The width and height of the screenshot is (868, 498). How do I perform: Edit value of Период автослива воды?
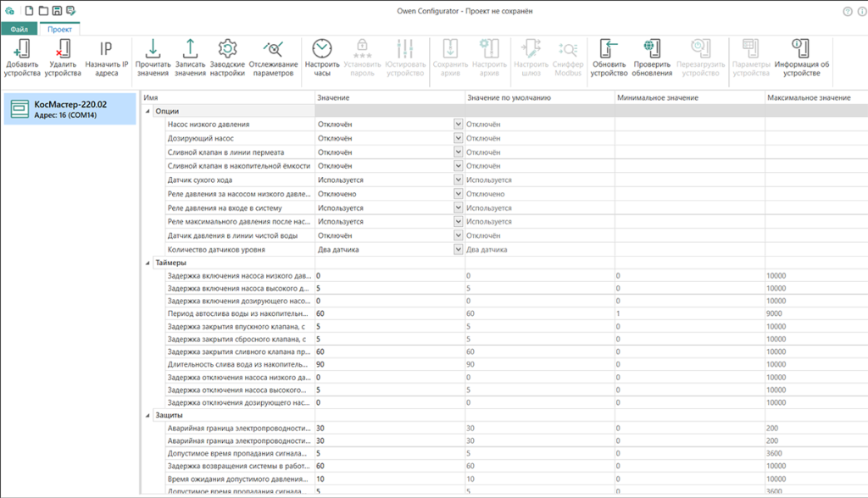[390, 313]
